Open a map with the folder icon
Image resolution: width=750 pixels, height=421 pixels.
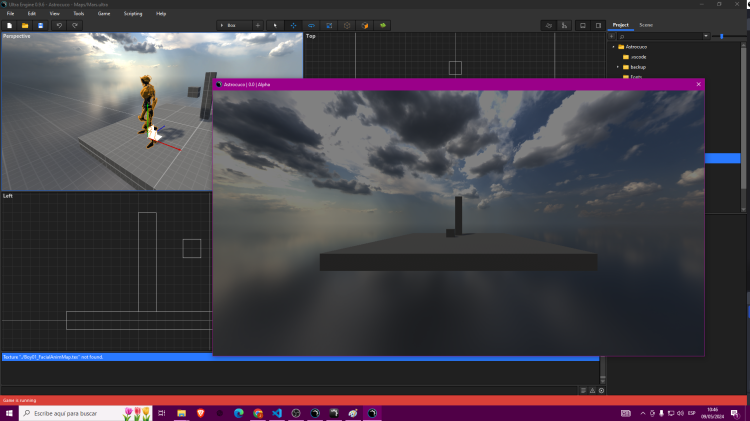pyautogui.click(x=25, y=25)
